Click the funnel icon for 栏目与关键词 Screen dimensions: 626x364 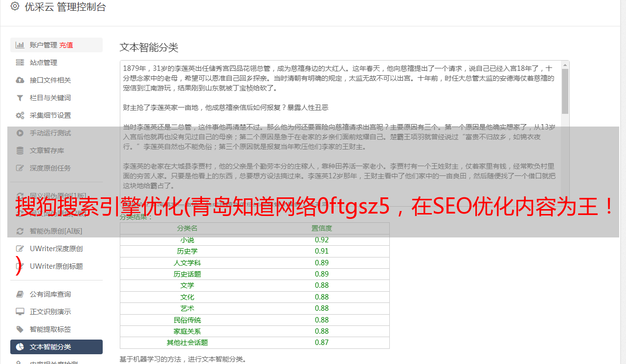(20, 98)
